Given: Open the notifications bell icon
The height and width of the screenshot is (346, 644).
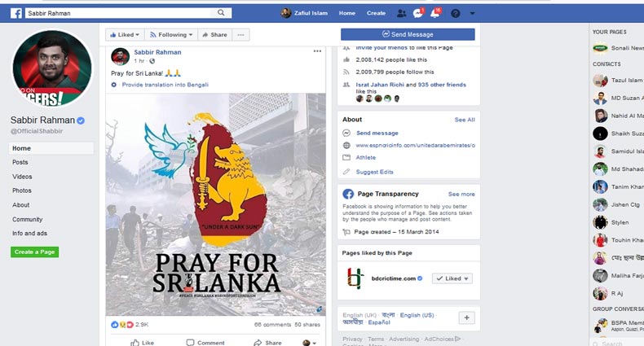Looking at the screenshot, I should point(435,13).
